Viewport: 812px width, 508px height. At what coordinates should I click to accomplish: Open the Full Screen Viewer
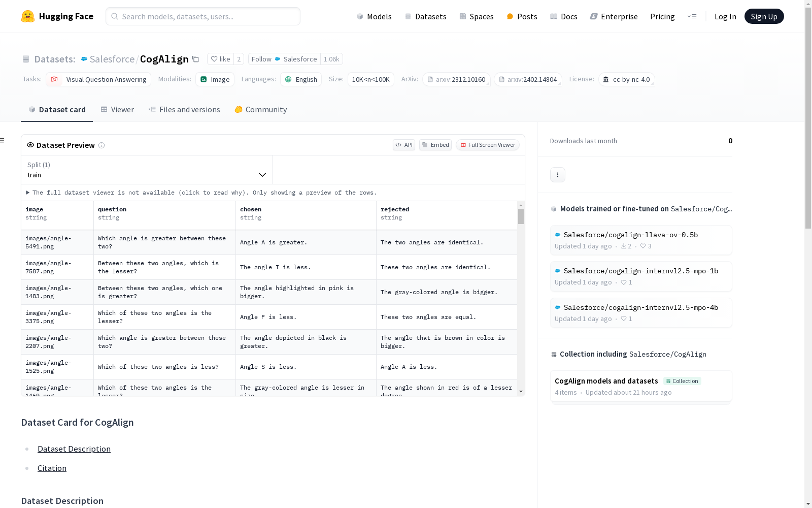point(488,145)
